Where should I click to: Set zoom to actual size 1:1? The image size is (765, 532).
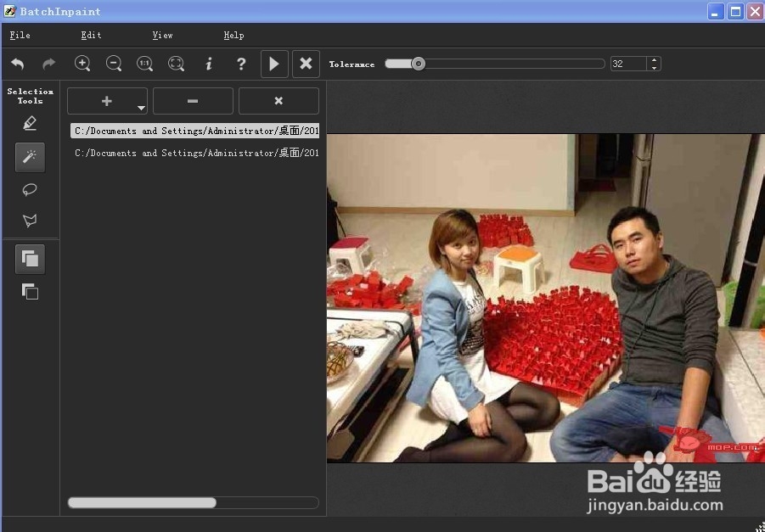[145, 64]
